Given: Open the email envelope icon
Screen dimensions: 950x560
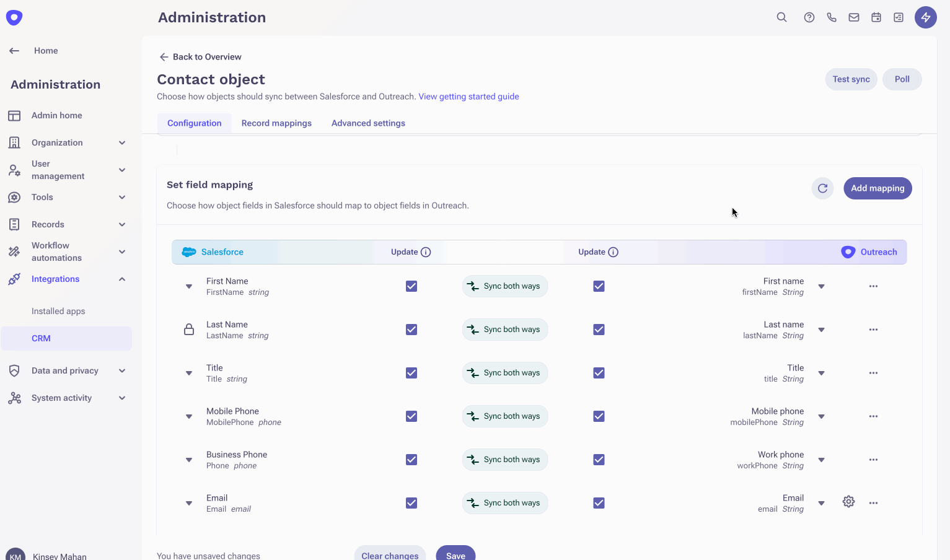Looking at the screenshot, I should click(854, 17).
